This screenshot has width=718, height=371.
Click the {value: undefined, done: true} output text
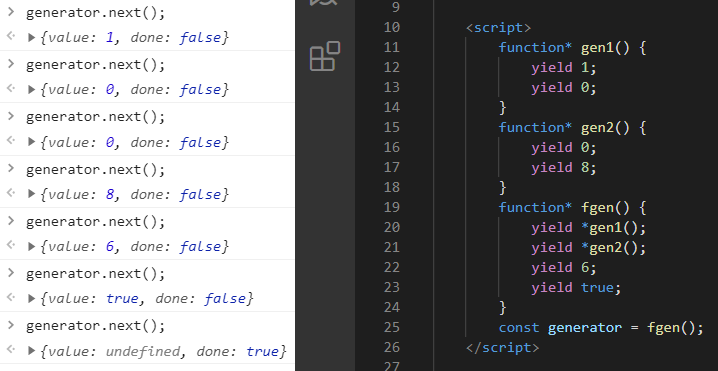pyautogui.click(x=163, y=351)
